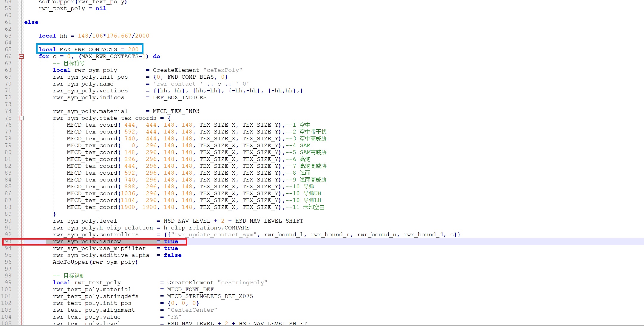The image size is (644, 326).
Task: Collapse the for loop fold at line 66
Action: click(x=21, y=56)
